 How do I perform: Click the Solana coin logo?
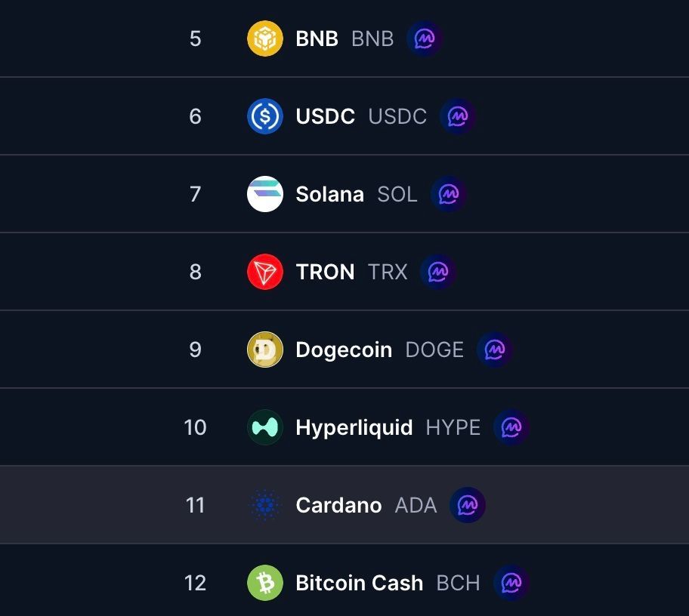pos(265,194)
